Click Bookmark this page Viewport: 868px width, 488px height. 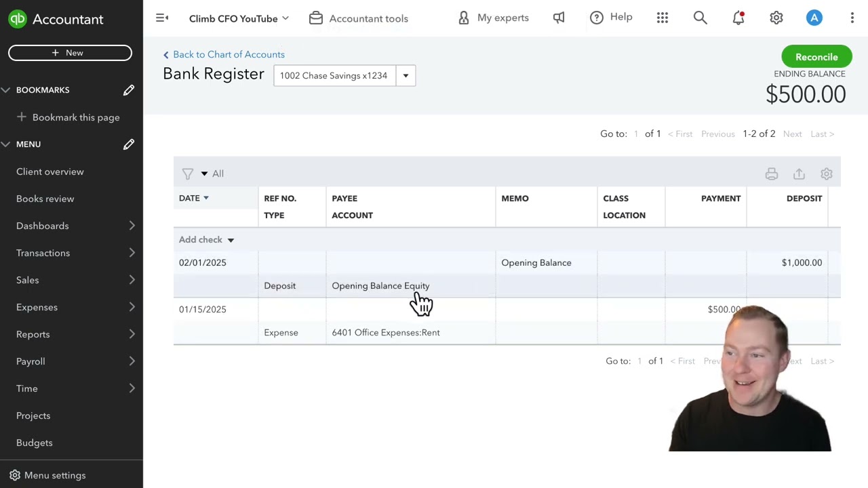(x=76, y=117)
